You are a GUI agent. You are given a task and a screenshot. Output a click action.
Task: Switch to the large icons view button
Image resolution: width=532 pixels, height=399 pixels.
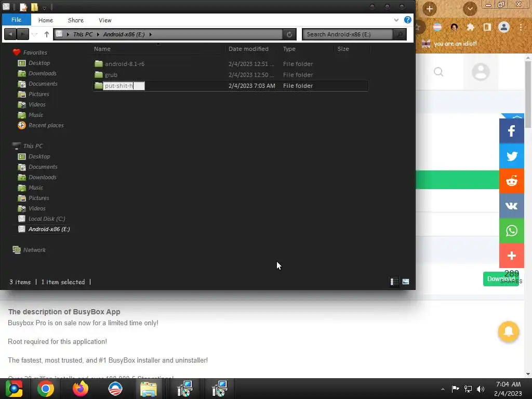(405, 282)
